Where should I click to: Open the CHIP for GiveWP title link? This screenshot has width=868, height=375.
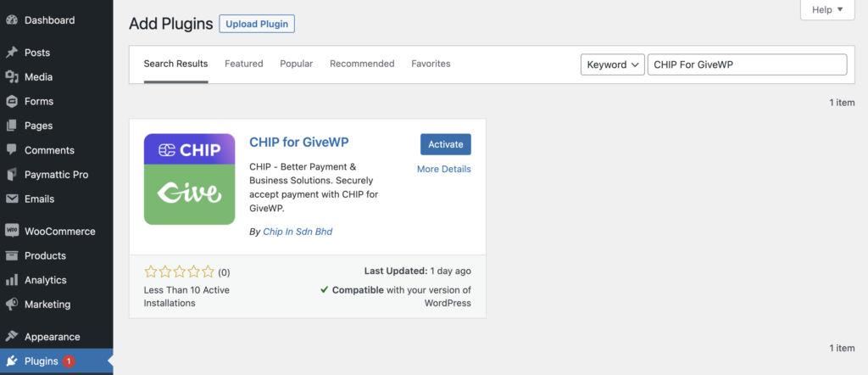pyautogui.click(x=299, y=143)
